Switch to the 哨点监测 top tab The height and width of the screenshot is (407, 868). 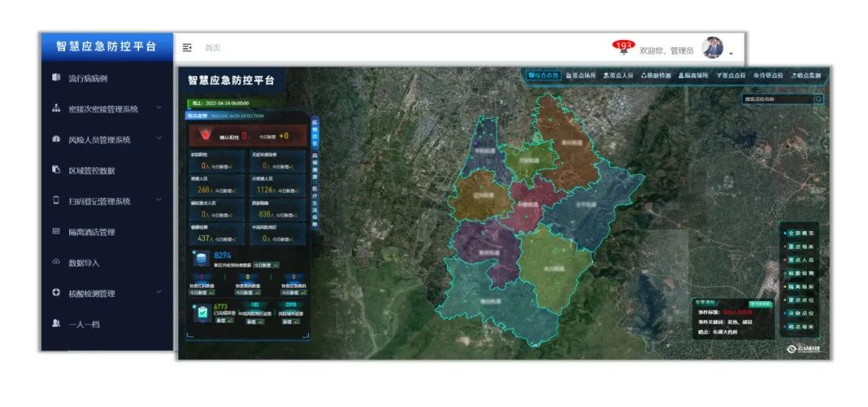point(806,75)
